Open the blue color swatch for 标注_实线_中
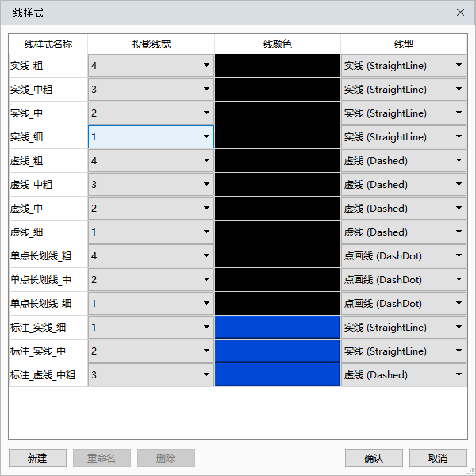This screenshot has height=476, width=476. pos(278,351)
